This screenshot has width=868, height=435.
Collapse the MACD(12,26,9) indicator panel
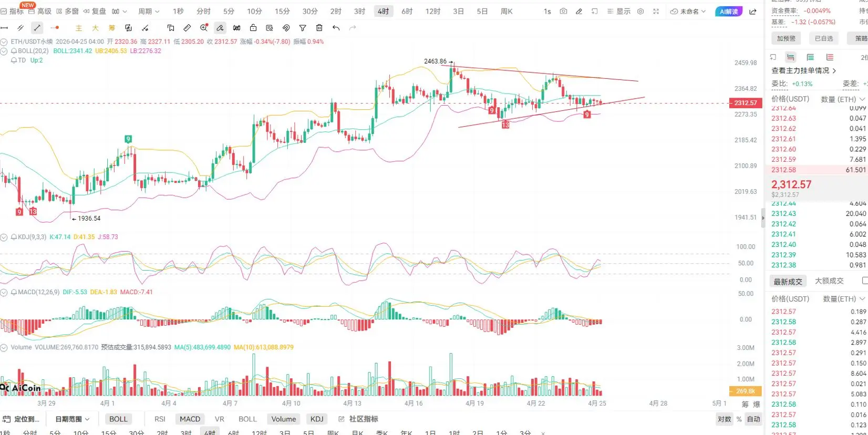pos(4,292)
